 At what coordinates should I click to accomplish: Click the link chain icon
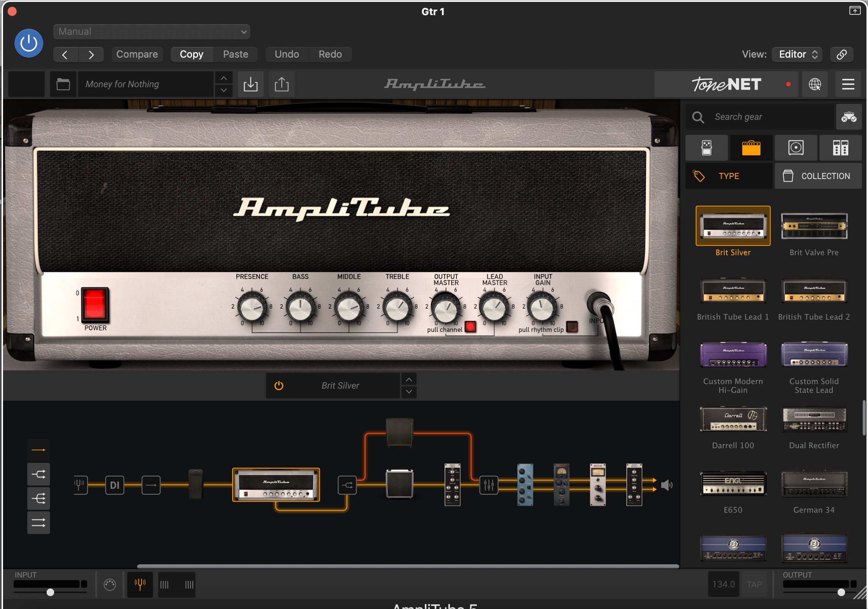841,54
